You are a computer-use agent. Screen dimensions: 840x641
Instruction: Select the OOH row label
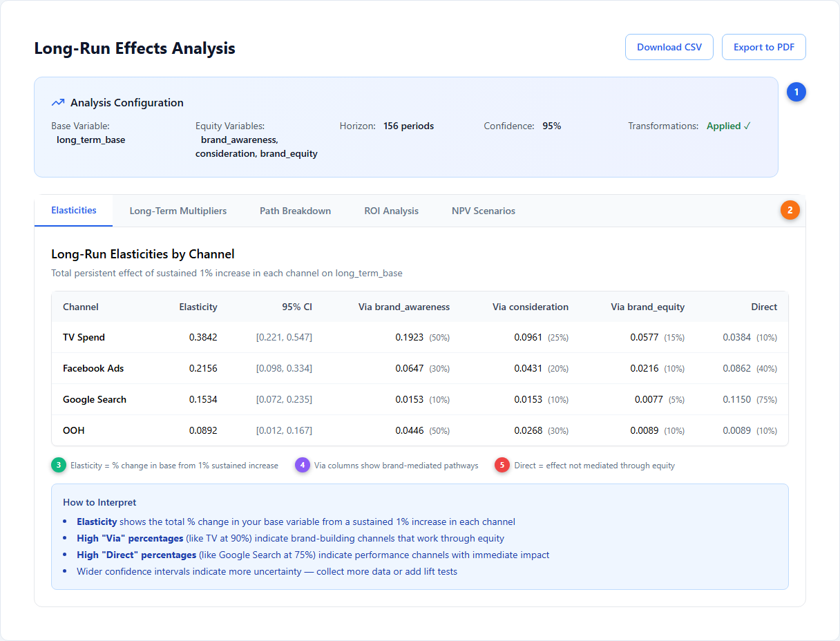(x=74, y=431)
